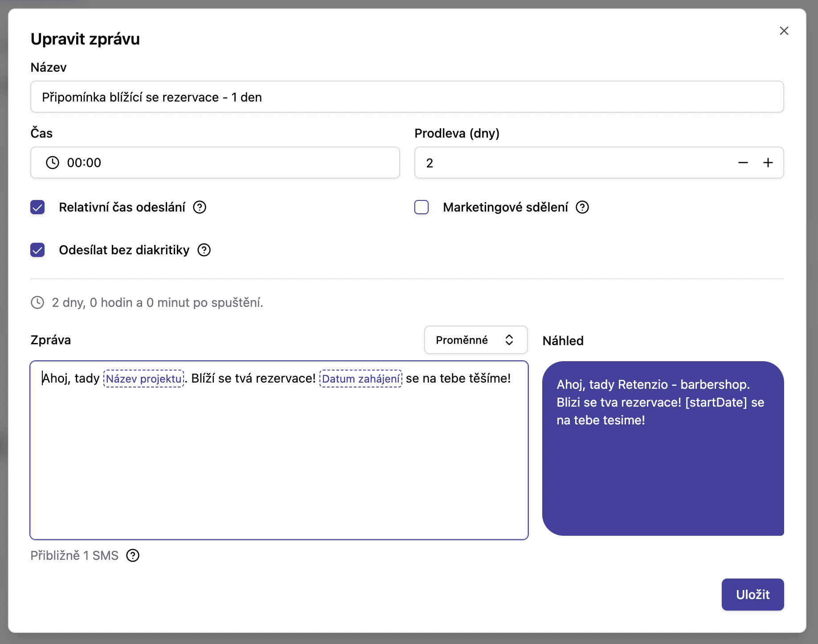Decrease Prodleva days with the minus button
Viewport: 818px width, 644px height.
(x=743, y=163)
